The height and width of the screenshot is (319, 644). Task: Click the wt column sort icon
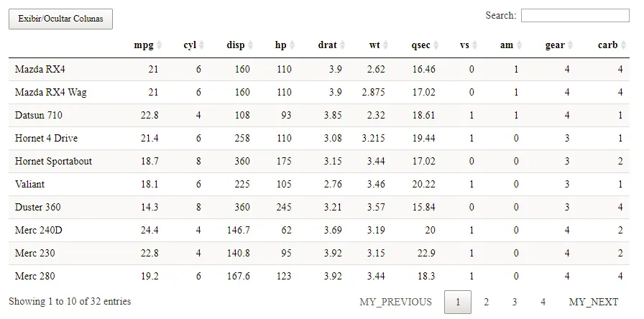click(386, 45)
